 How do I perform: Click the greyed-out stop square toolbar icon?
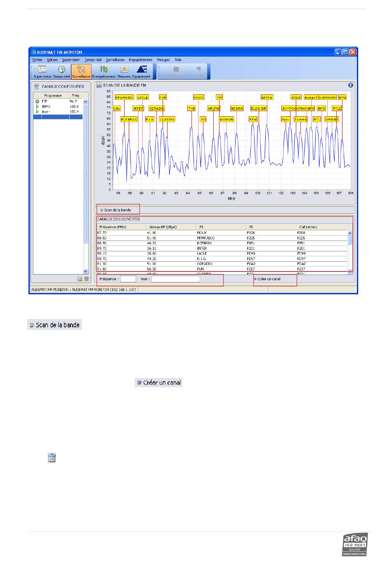pyautogui.click(x=176, y=69)
